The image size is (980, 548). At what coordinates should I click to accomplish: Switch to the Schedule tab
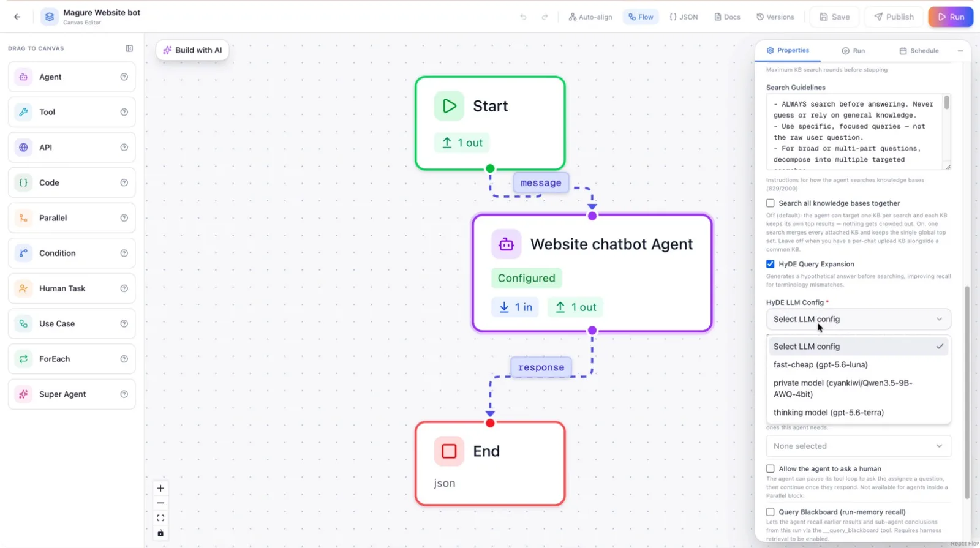click(919, 51)
